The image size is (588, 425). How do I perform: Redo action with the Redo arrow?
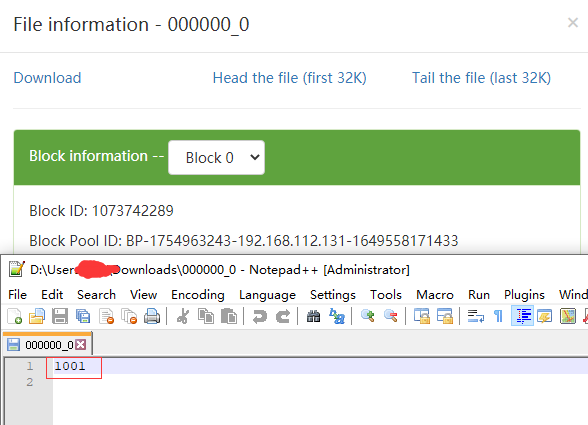pos(283,316)
